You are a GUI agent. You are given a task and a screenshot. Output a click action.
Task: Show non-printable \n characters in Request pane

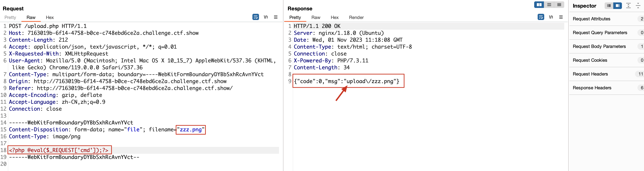tap(266, 17)
